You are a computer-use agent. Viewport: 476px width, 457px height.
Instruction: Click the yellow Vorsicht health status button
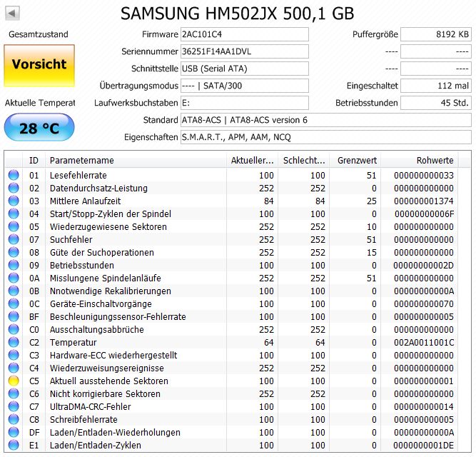(39, 65)
